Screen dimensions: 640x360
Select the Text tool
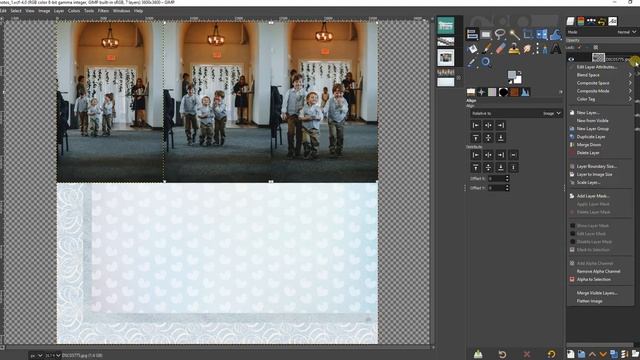[556, 49]
